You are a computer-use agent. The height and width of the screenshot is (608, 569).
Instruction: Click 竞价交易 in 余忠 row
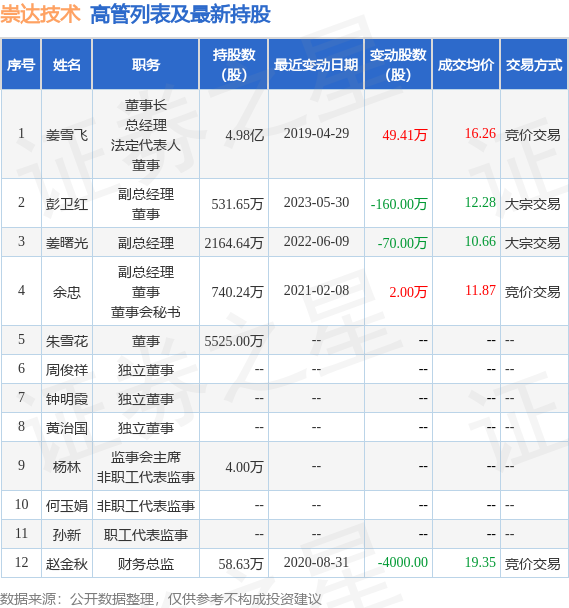(x=532, y=292)
